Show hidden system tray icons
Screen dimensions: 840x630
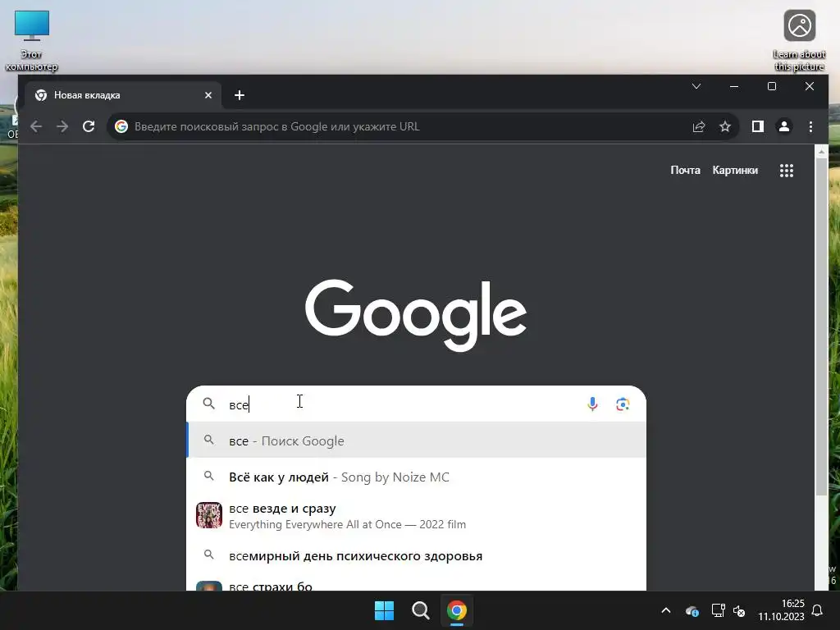pyautogui.click(x=666, y=610)
